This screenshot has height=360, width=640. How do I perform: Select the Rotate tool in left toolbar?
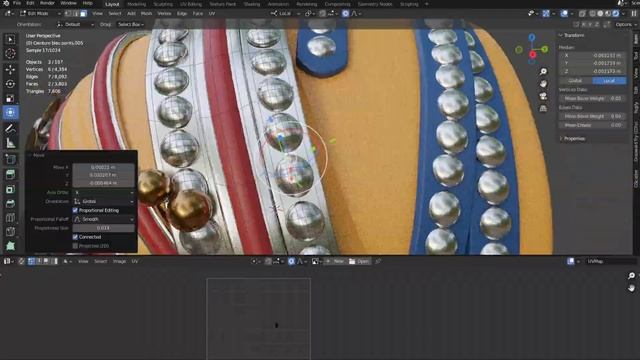pyautogui.click(x=10, y=84)
